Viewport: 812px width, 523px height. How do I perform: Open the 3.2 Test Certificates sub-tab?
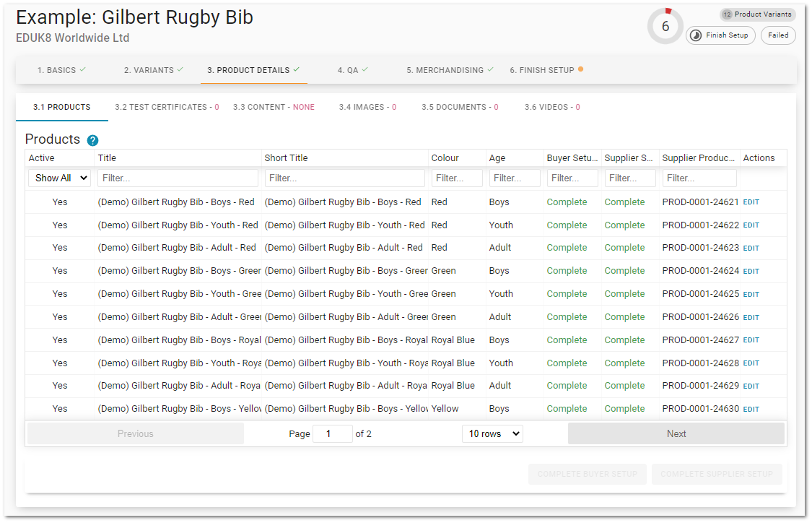(167, 108)
